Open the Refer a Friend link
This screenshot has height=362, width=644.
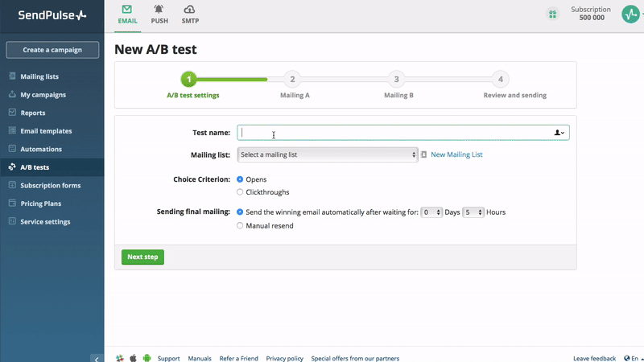[x=238, y=358]
